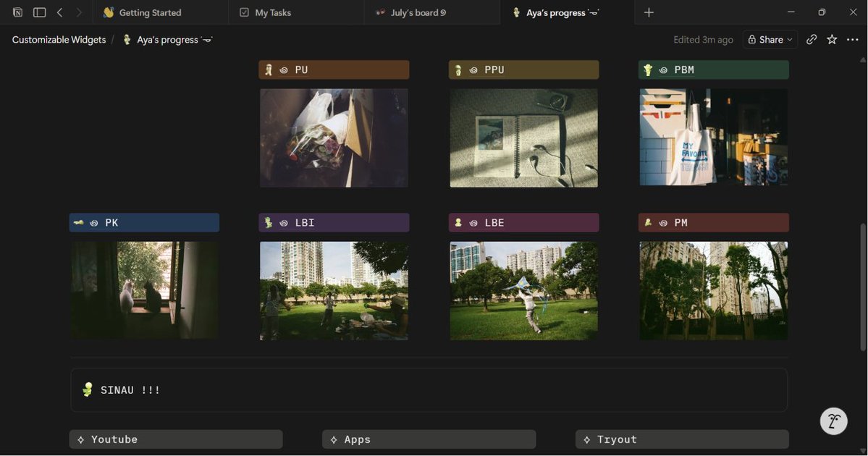This screenshot has height=456, width=868.
Task: Add page to favorites with star icon
Action: pos(832,39)
